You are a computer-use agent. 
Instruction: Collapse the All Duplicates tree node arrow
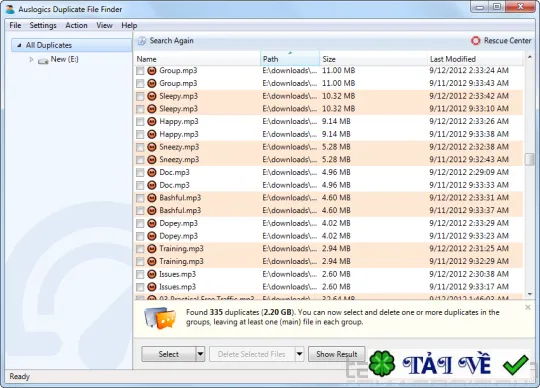(19, 45)
